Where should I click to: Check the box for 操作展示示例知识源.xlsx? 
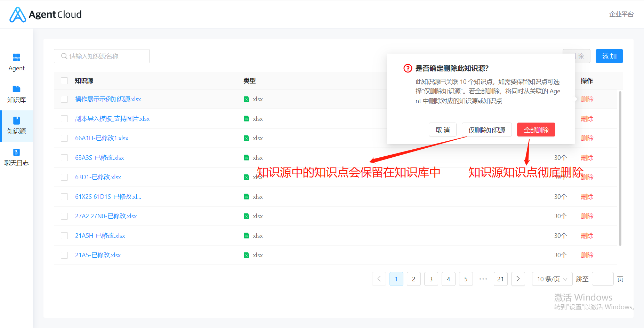point(64,99)
